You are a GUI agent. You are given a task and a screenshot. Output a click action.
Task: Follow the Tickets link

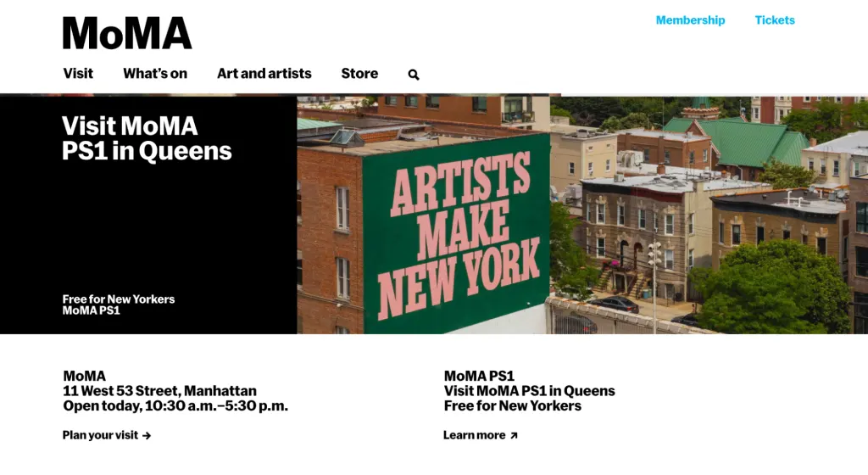click(775, 20)
